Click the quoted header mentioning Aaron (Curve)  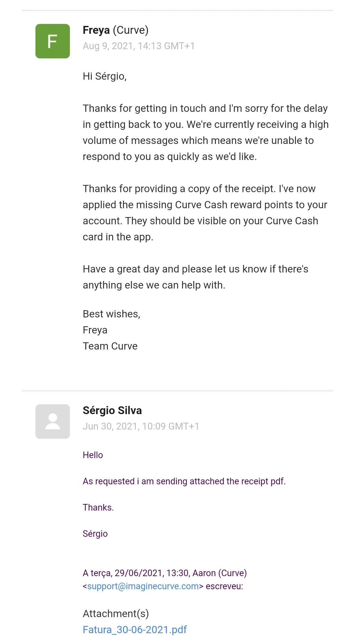coord(165,573)
